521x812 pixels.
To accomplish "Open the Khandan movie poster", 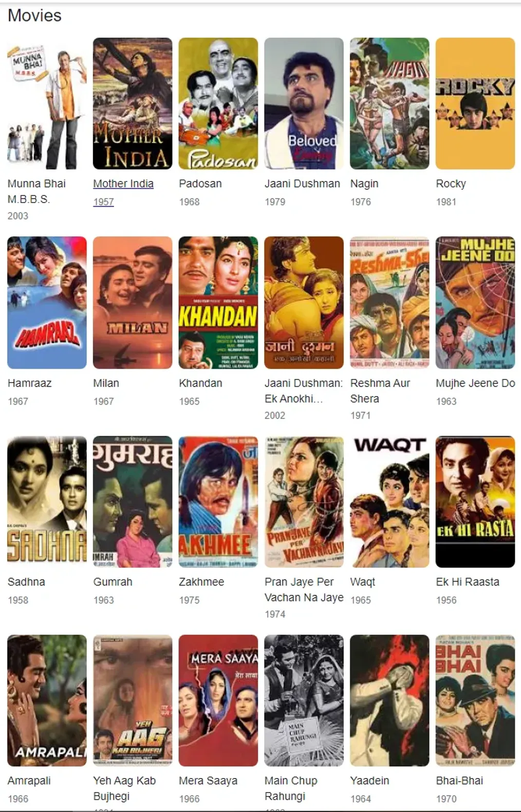I will 218,302.
